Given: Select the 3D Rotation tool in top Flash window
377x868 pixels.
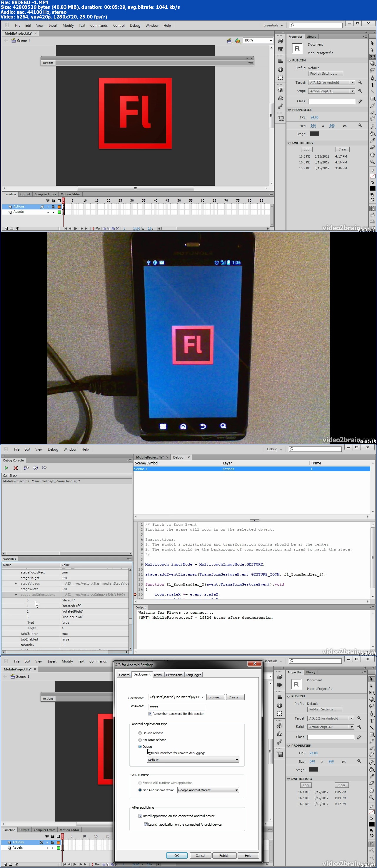Looking at the screenshot, I should (372, 63).
